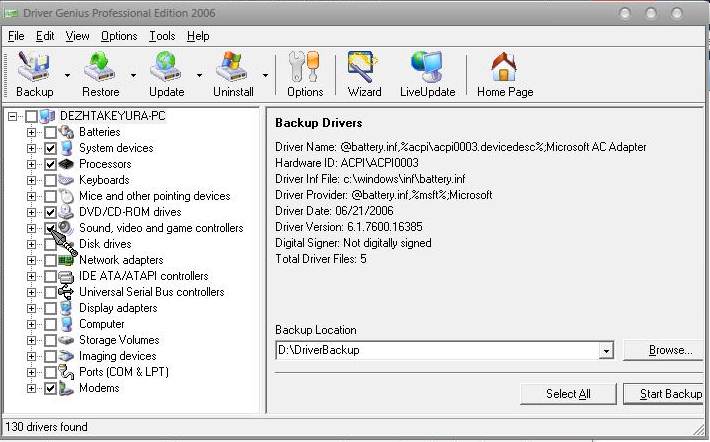
Task: Collapse the DEZHTAKEYURA-PC root node
Action: [13, 116]
